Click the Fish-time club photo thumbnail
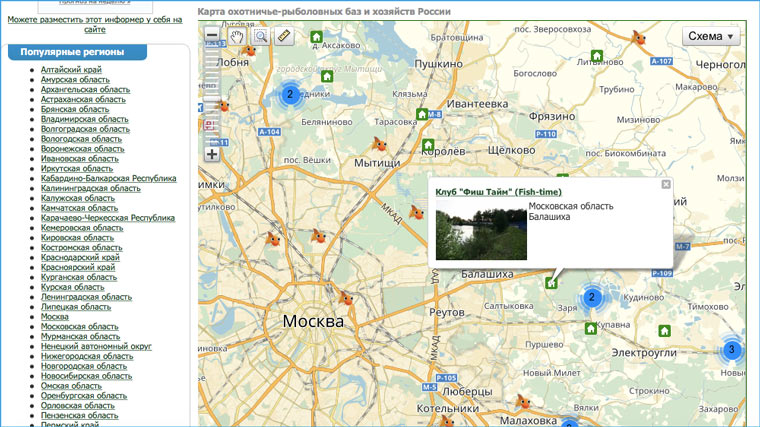The width and height of the screenshot is (760, 427). click(x=481, y=231)
